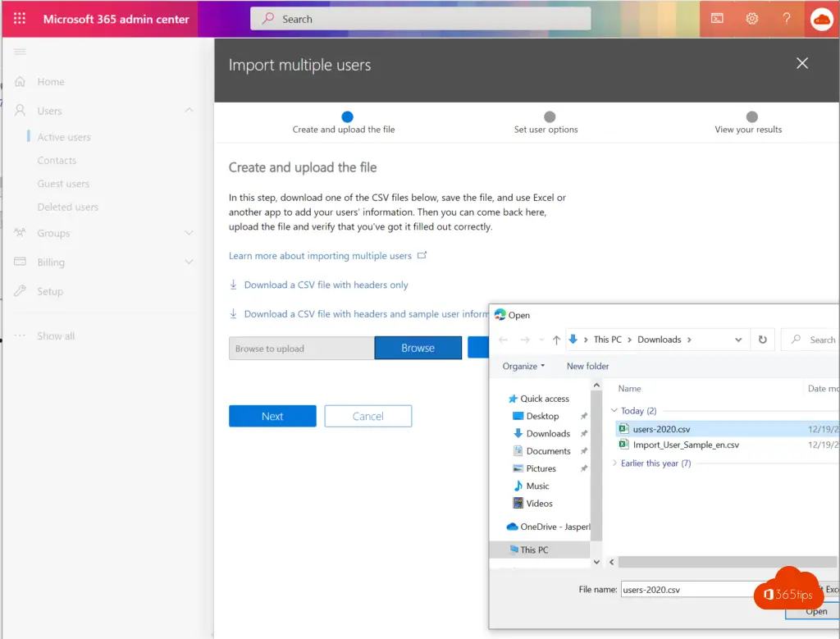
Task: Click forward arrow in Open dialog
Action: (525, 340)
